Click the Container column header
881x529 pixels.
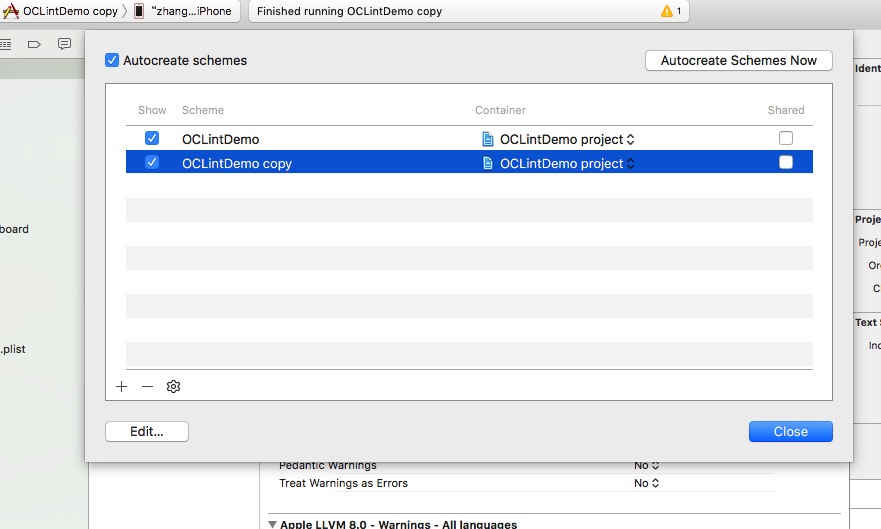pos(501,110)
